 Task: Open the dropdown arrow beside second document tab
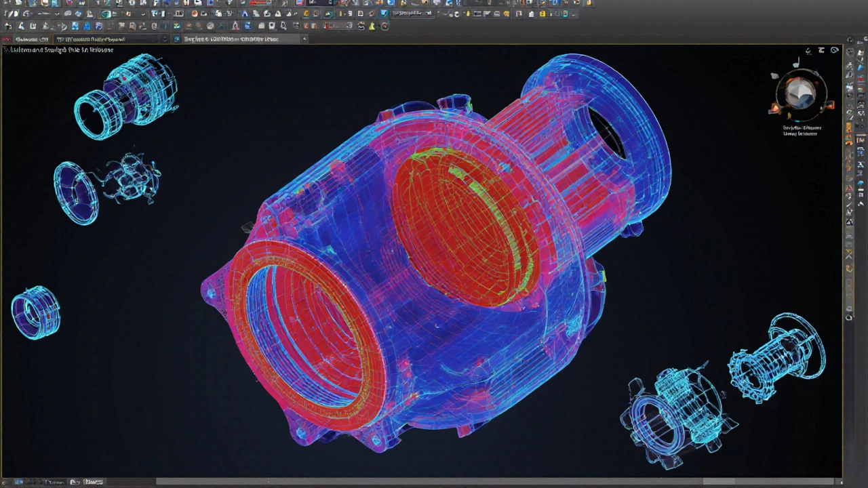[x=165, y=39]
